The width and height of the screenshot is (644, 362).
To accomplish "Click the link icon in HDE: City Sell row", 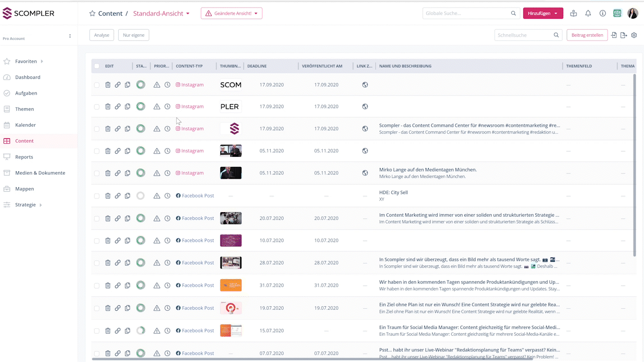I will (118, 196).
